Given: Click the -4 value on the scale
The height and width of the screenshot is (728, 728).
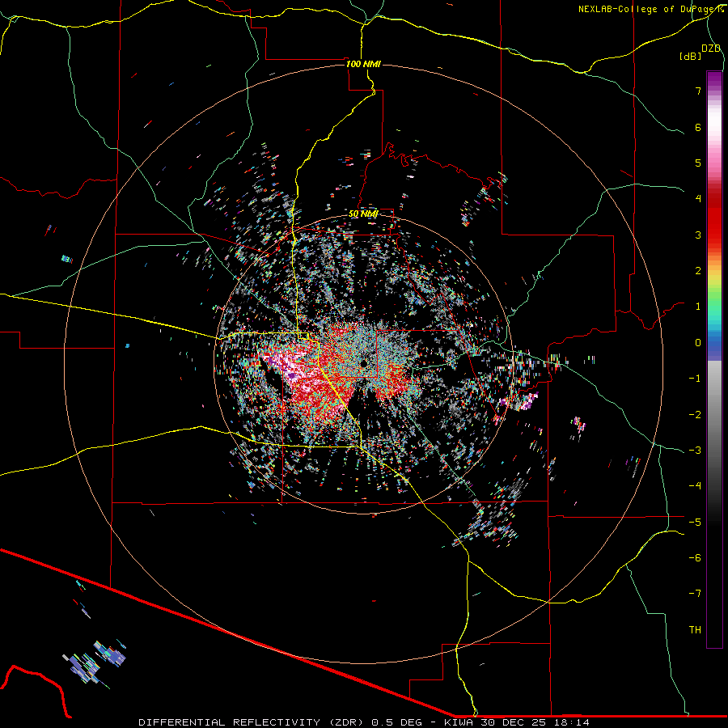Looking at the screenshot, I should [x=695, y=486].
